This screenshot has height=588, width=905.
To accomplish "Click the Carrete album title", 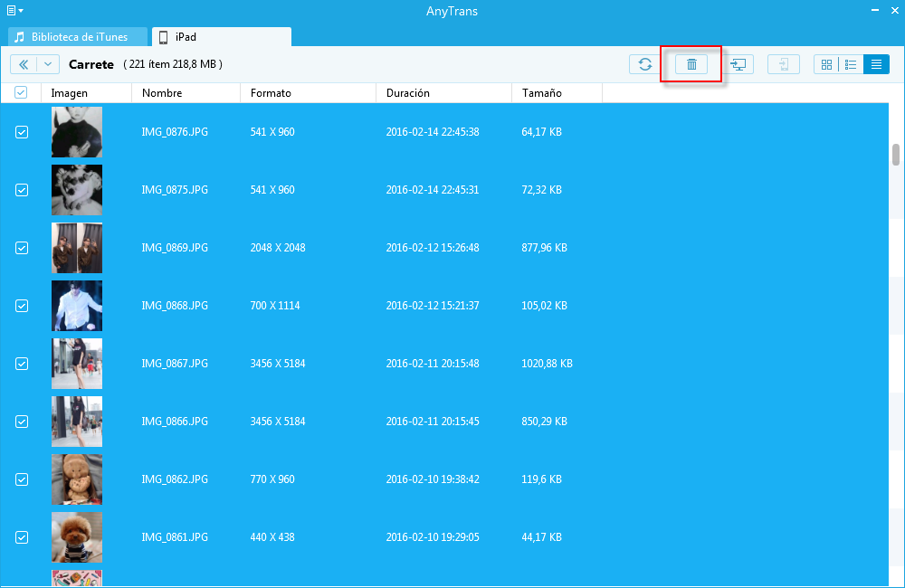I will point(91,64).
